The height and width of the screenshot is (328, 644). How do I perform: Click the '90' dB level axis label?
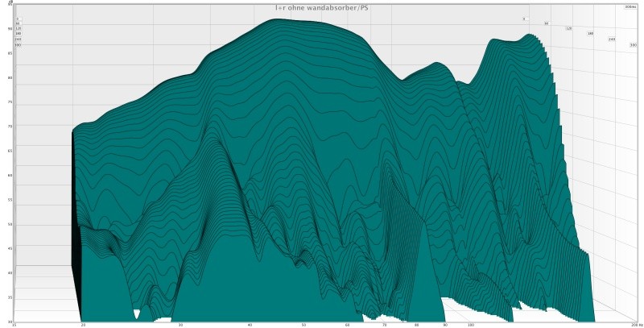click(x=10, y=29)
